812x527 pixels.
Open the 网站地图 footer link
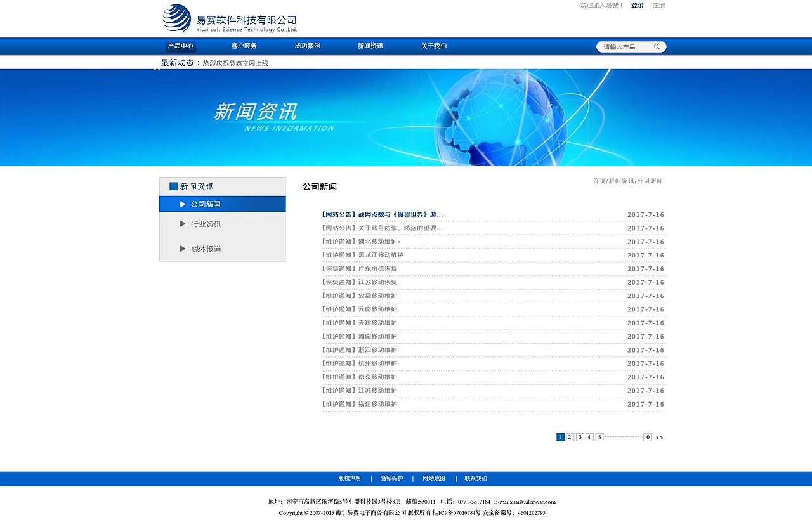point(435,478)
